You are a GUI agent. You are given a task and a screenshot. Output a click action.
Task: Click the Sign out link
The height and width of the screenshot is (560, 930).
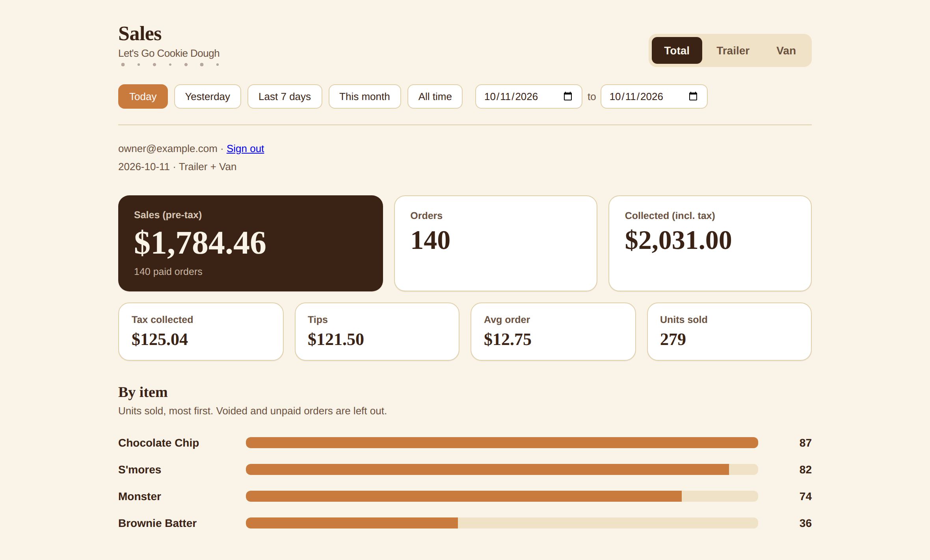tap(245, 148)
